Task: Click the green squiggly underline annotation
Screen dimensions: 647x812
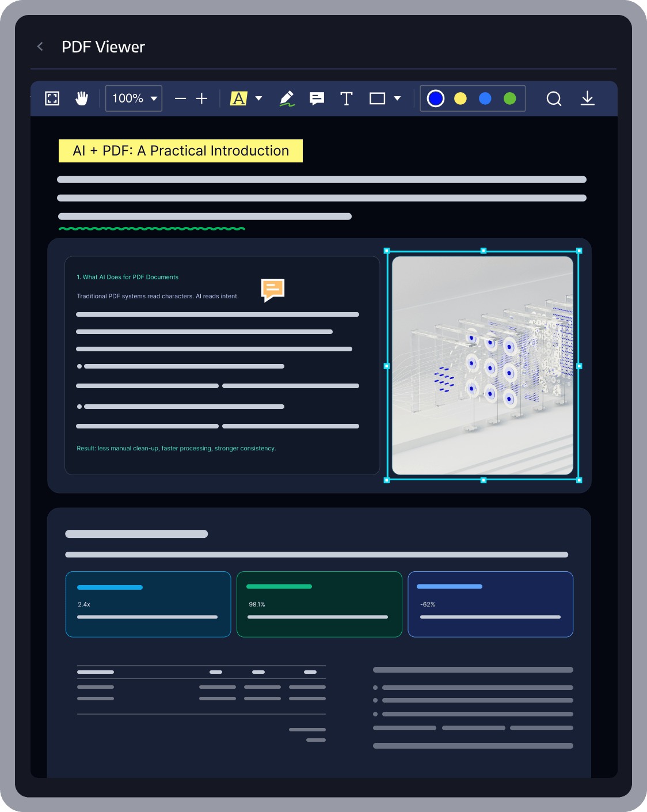Action: point(152,229)
